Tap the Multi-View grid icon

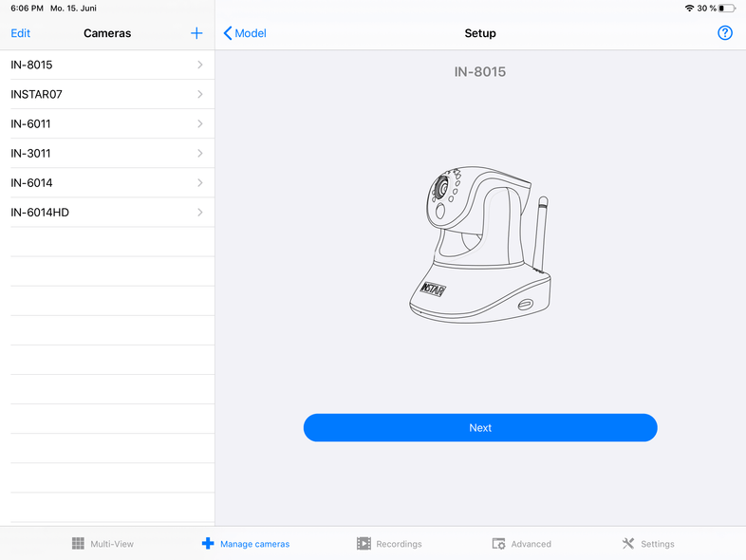pos(78,544)
